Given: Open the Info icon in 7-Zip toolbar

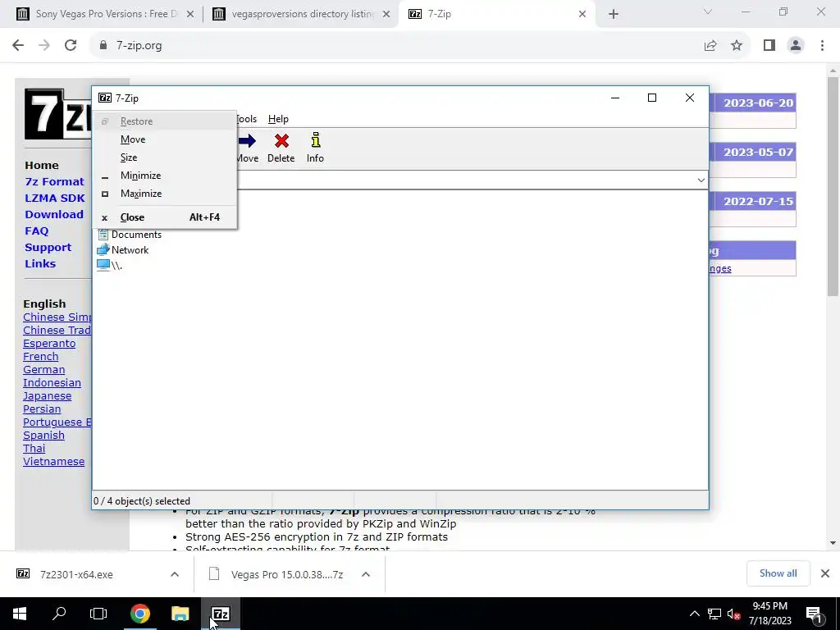Looking at the screenshot, I should 316,140.
